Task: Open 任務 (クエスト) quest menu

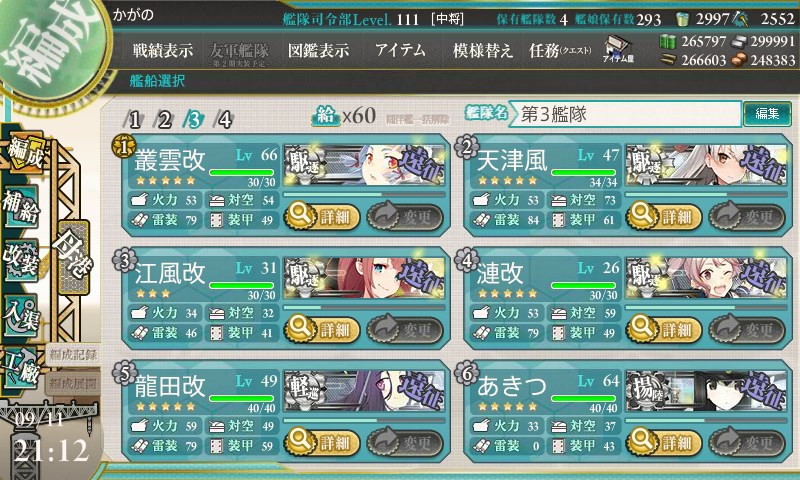Action: click(560, 50)
